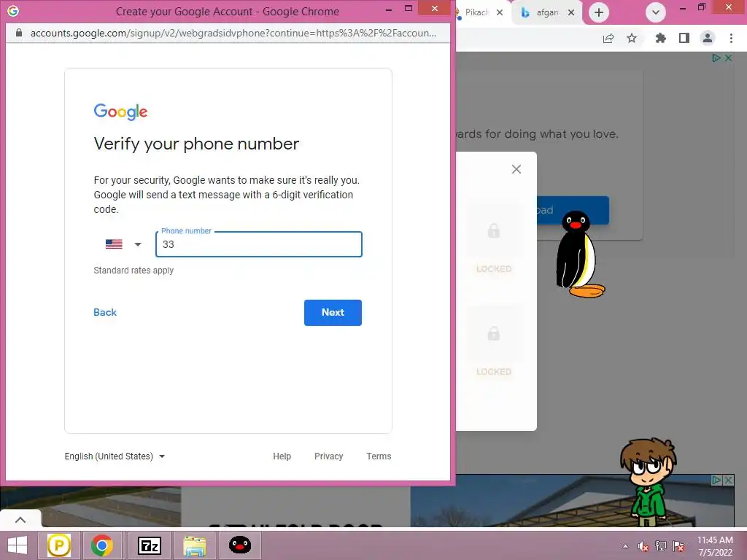Click the muted volume tray icon
This screenshot has width=747, height=560.
click(x=643, y=546)
